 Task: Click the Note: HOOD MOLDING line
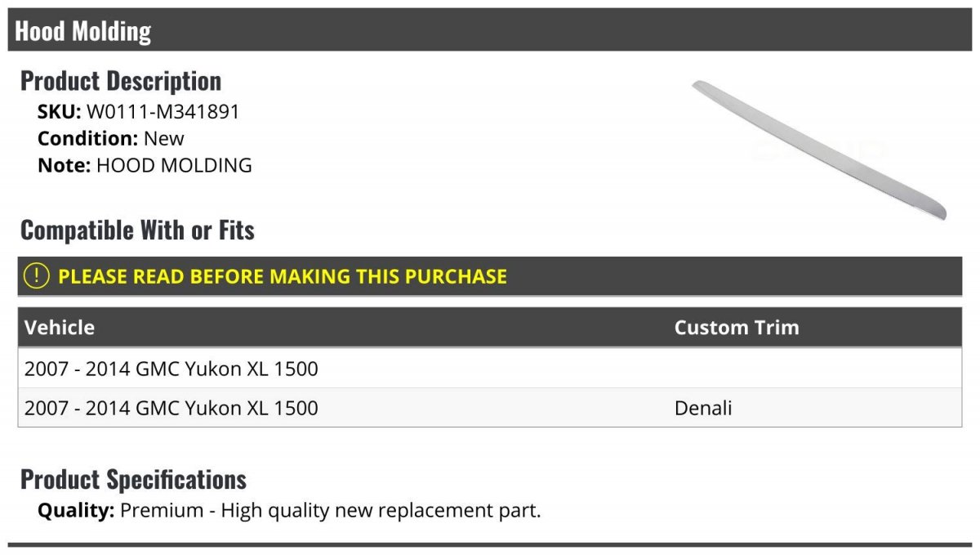pyautogui.click(x=145, y=165)
